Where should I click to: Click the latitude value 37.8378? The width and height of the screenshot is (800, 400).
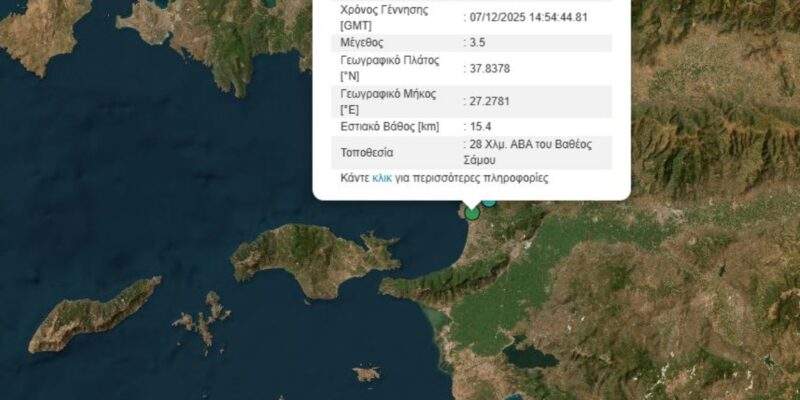pyautogui.click(x=486, y=68)
